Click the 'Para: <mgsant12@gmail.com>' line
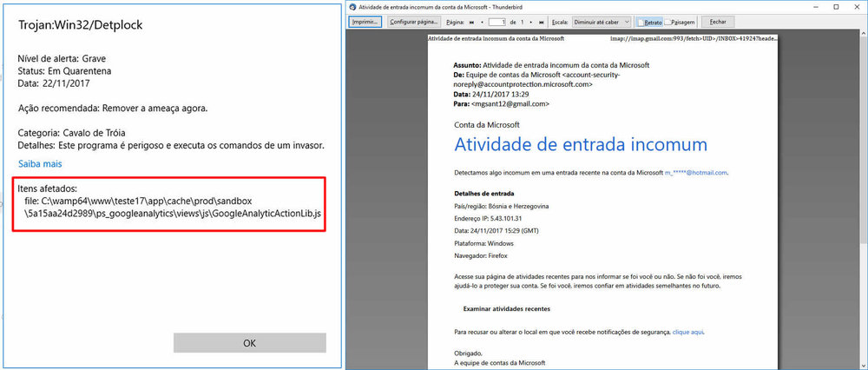 (502, 103)
